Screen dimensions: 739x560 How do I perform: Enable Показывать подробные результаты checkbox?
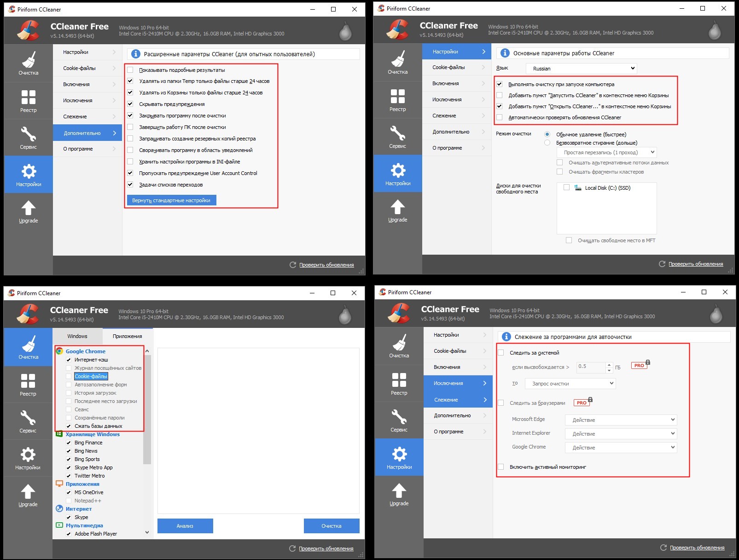pos(130,70)
